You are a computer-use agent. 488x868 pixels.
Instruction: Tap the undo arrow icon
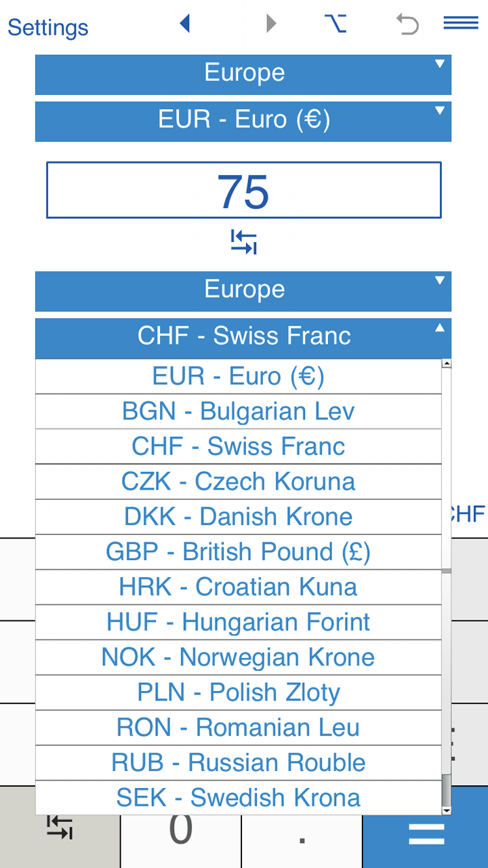407,25
